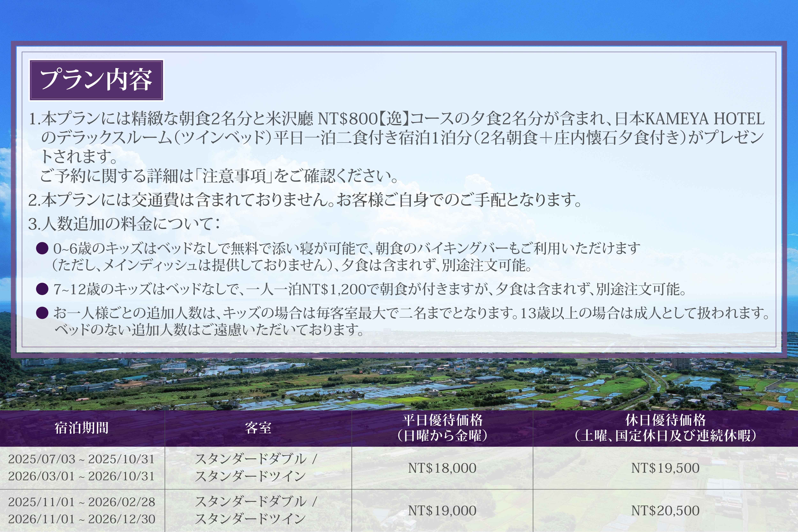The width and height of the screenshot is (798, 532).
Task: Click the プラン内容 heading banner
Action: pos(96,80)
